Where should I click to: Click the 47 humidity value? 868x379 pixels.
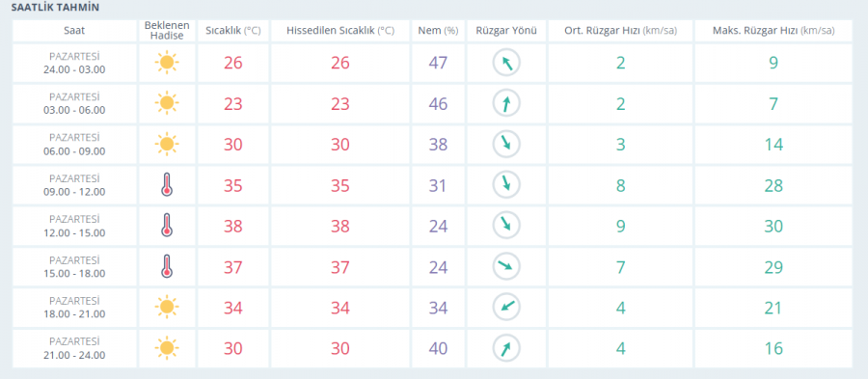438,63
